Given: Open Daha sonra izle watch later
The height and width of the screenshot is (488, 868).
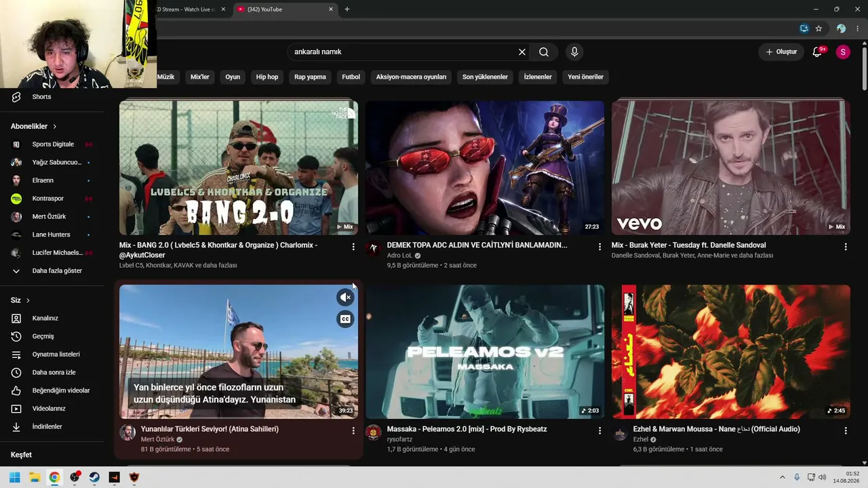Looking at the screenshot, I should click(54, 373).
